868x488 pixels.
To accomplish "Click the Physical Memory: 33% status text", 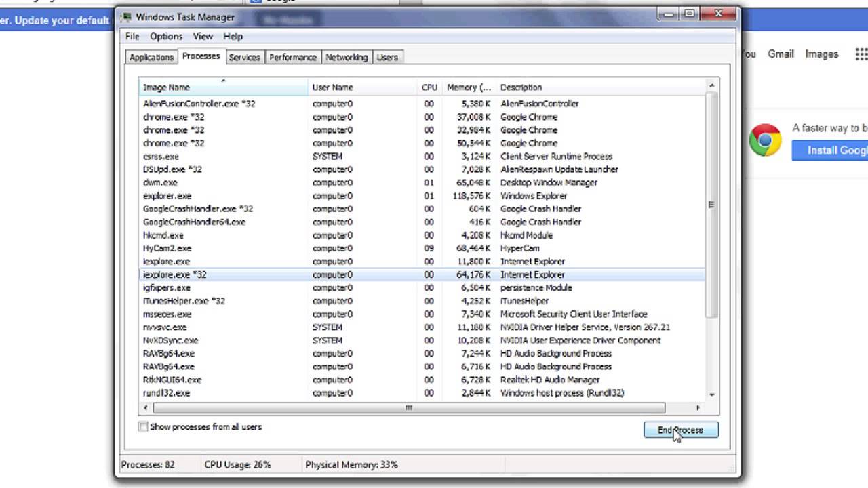I will coord(351,465).
